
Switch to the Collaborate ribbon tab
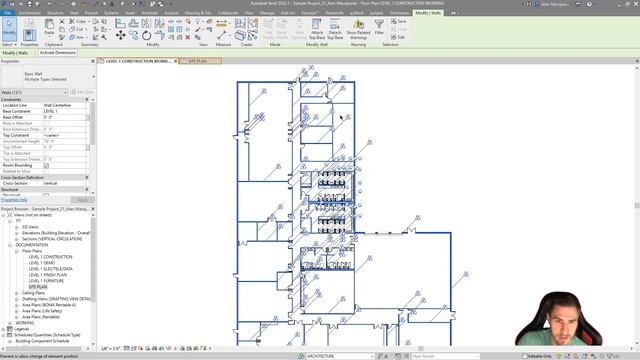[228, 13]
